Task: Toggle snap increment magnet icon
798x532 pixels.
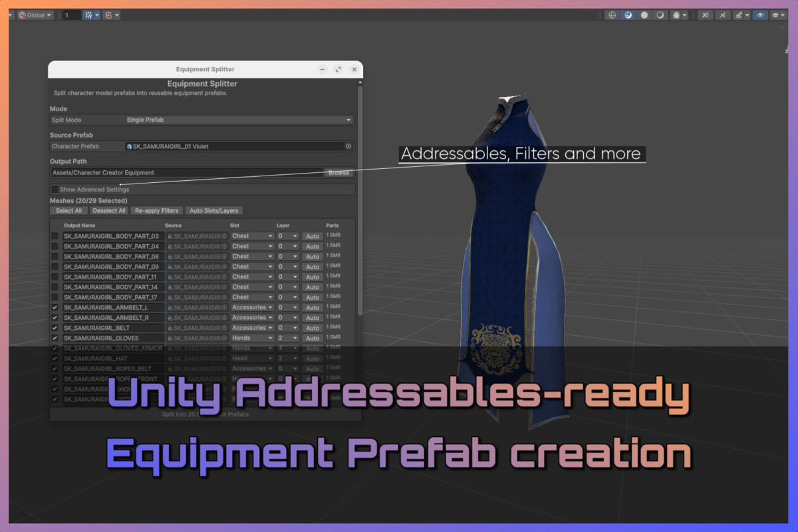Action: pyautogui.click(x=108, y=15)
